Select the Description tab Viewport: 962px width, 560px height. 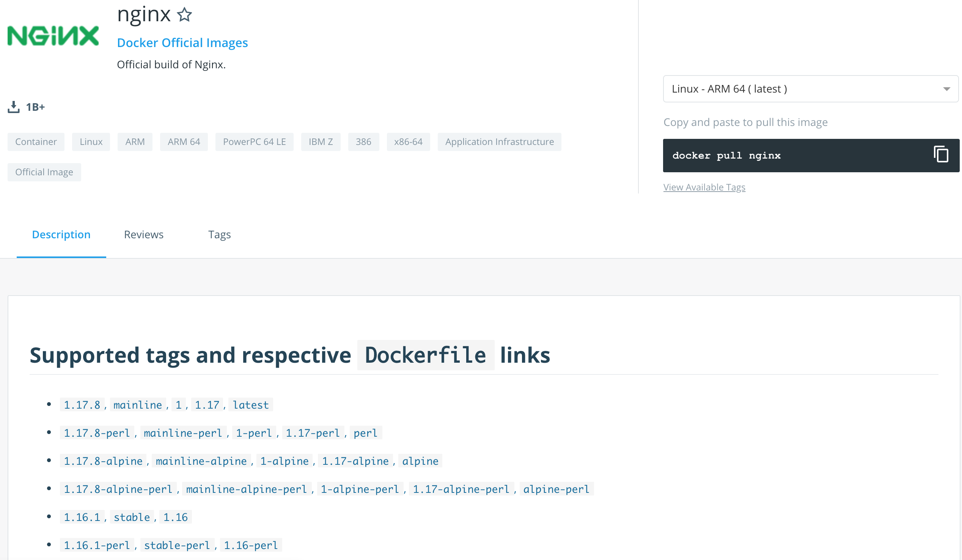click(x=61, y=234)
